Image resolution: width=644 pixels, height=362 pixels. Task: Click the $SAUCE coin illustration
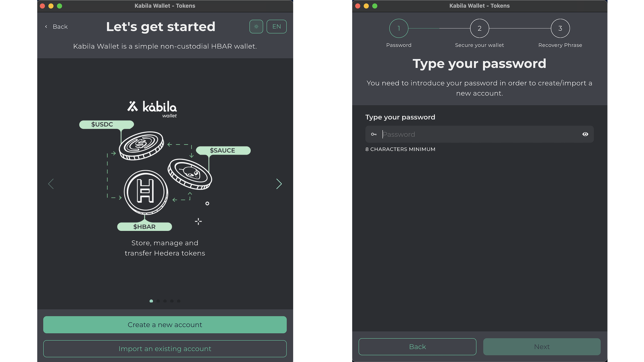tap(190, 174)
